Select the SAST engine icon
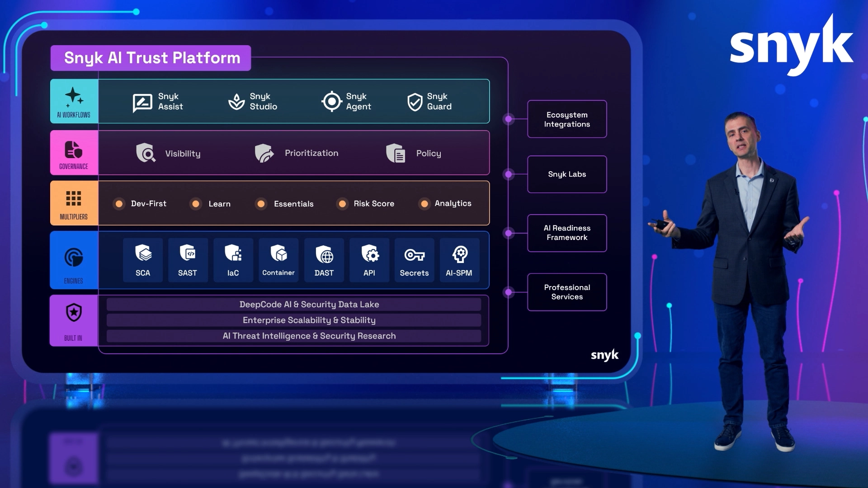This screenshot has width=868, height=488. tap(188, 253)
